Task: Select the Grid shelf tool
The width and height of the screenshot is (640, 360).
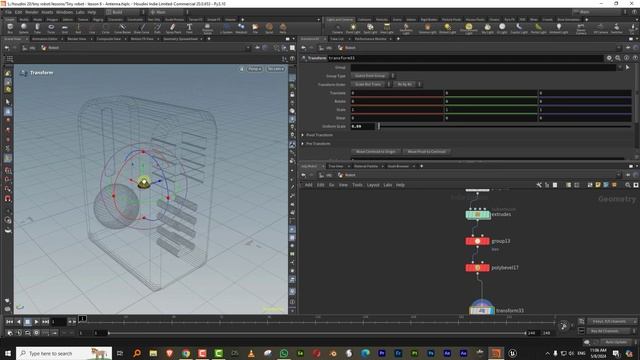Action: tap(64, 28)
